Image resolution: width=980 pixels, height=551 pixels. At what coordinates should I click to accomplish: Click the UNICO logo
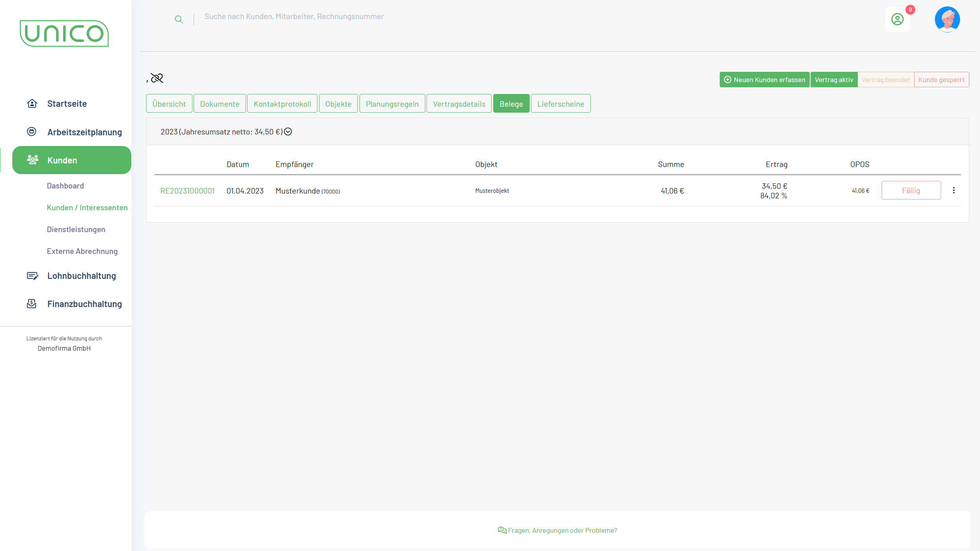[64, 34]
